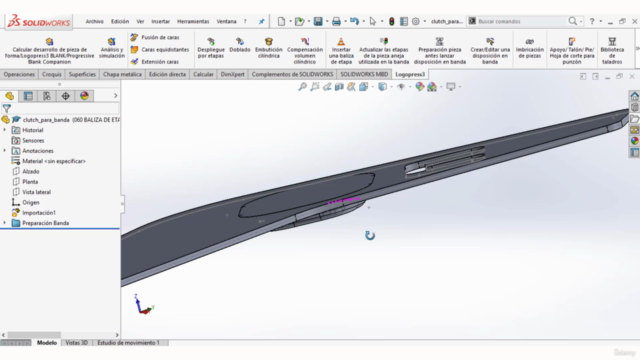Image resolution: width=640 pixels, height=360 pixels.
Task: Create a new document
Action: pos(281,21)
